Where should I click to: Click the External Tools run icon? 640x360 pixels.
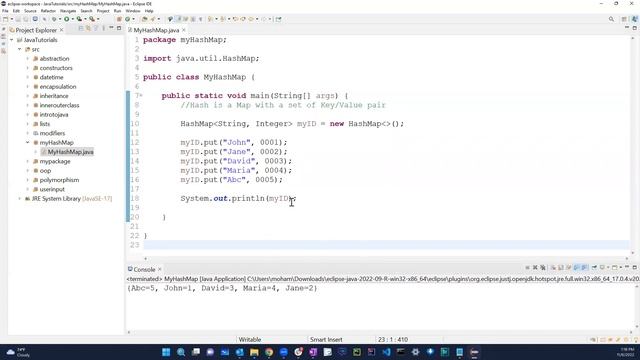pos(92,19)
